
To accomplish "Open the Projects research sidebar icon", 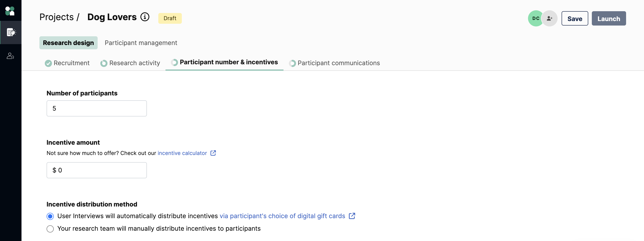I will click(x=11, y=32).
